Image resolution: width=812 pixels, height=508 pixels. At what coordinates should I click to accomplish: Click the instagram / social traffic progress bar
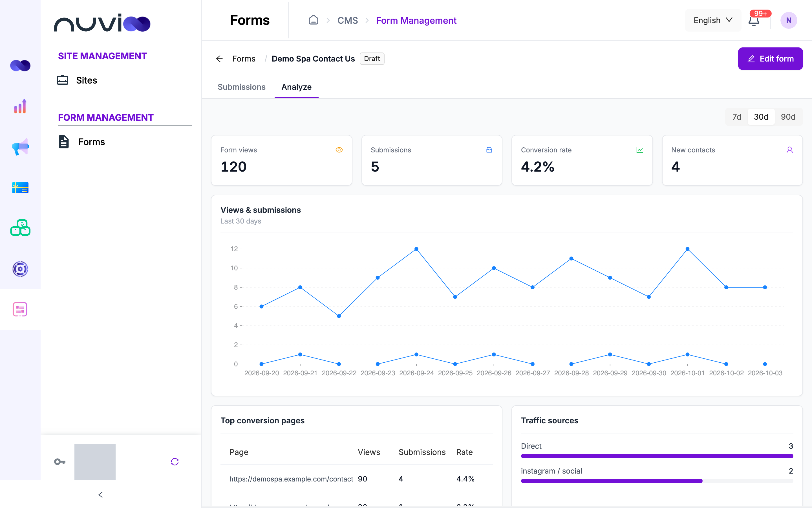pyautogui.click(x=657, y=481)
